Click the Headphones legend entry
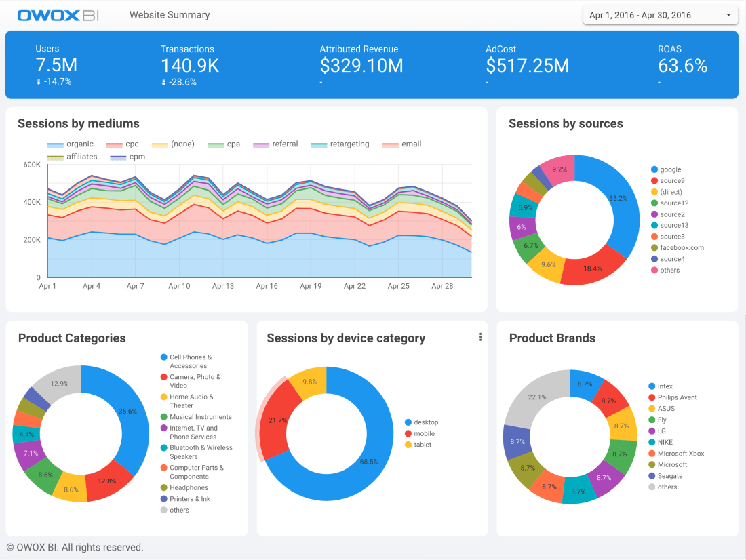Screen dimensions: 746x560 click(x=184, y=487)
